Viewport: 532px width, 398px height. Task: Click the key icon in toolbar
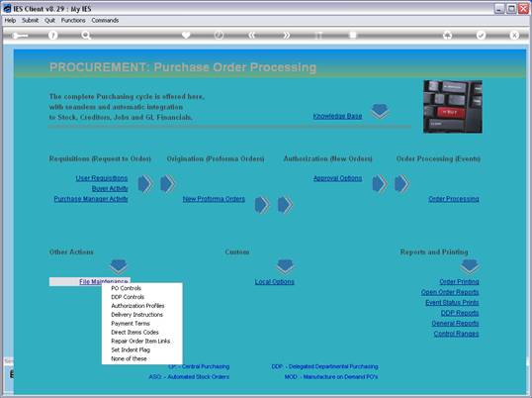coord(20,36)
